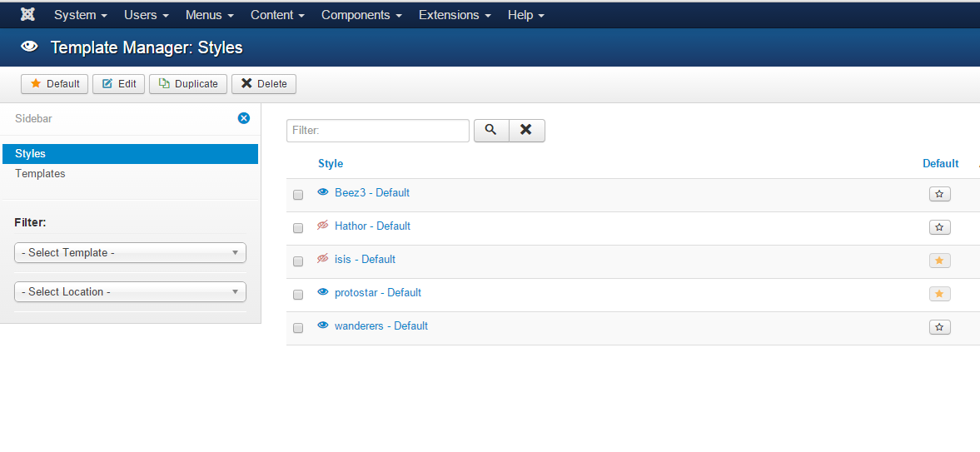Click the search magnifier button
Image resolution: width=980 pixels, height=452 pixels.
[491, 131]
